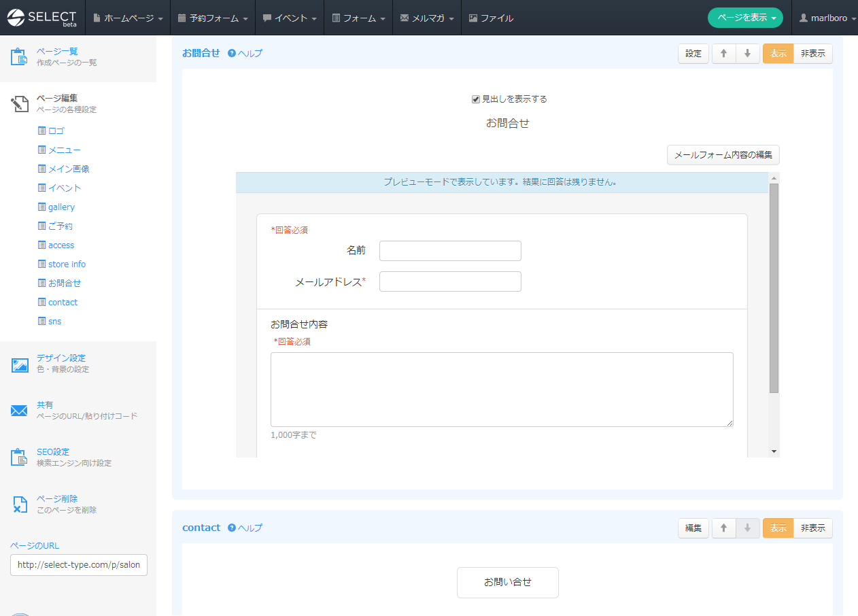Screen dimensions: 858x616
Task: Open the ファイル menu item
Action: click(491, 18)
